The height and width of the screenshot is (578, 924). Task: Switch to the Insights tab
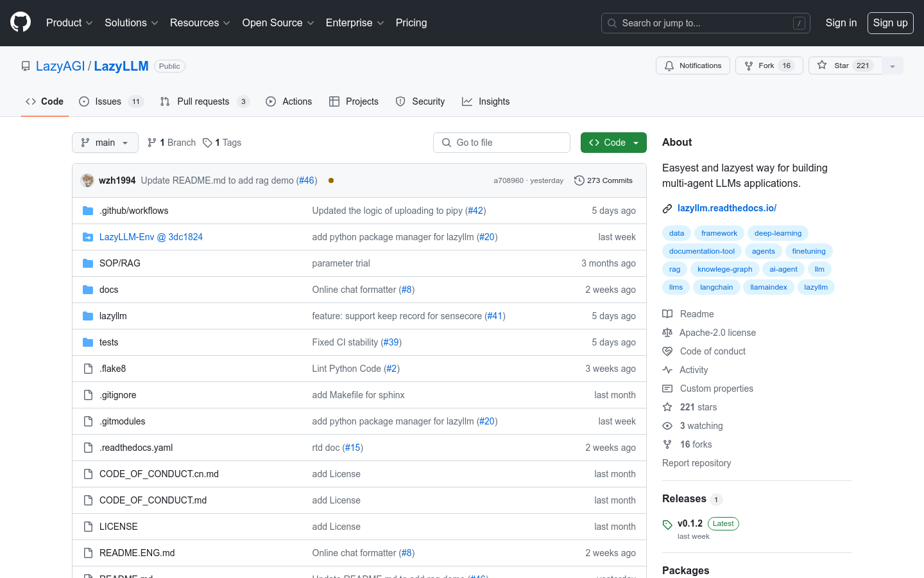[486, 101]
